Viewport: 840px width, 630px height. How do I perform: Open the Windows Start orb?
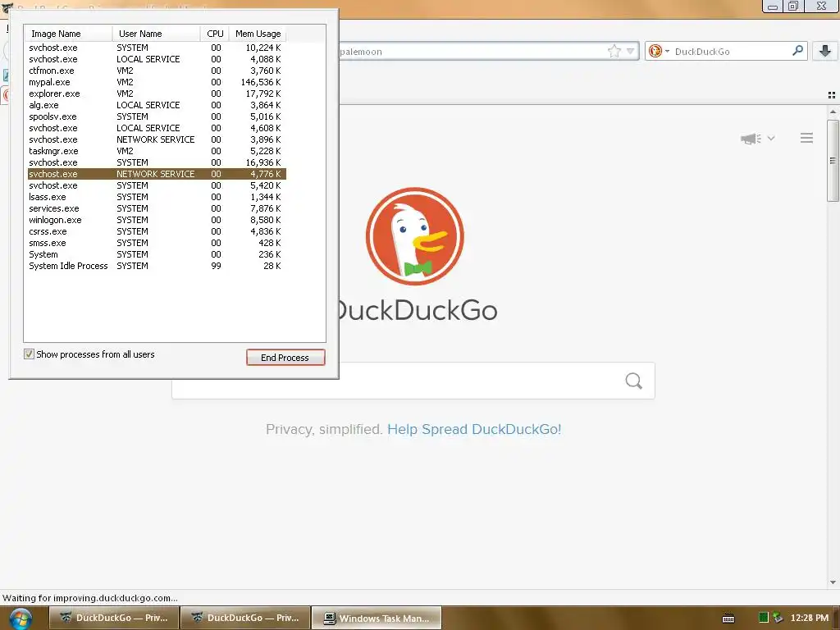click(x=21, y=619)
